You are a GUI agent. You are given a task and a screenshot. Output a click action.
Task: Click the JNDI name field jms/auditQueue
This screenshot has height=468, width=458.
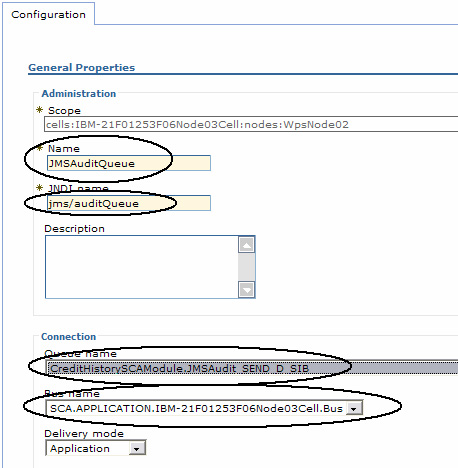[129, 203]
